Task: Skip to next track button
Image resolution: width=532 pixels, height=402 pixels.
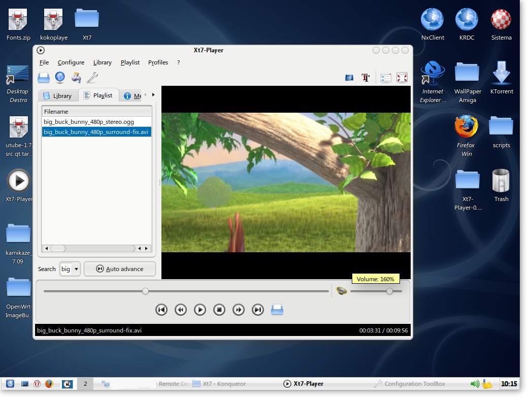Action: click(x=258, y=310)
